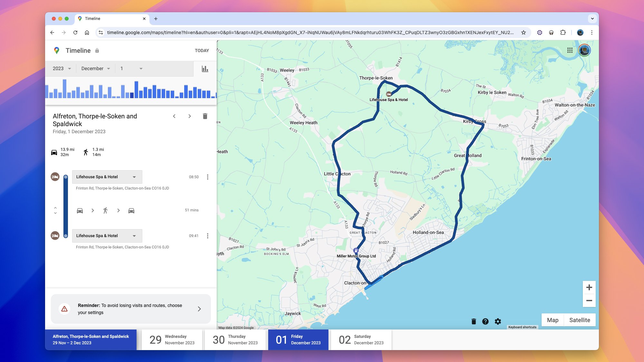Click the zoom out (-) map control
The height and width of the screenshot is (362, 644).
tap(589, 301)
